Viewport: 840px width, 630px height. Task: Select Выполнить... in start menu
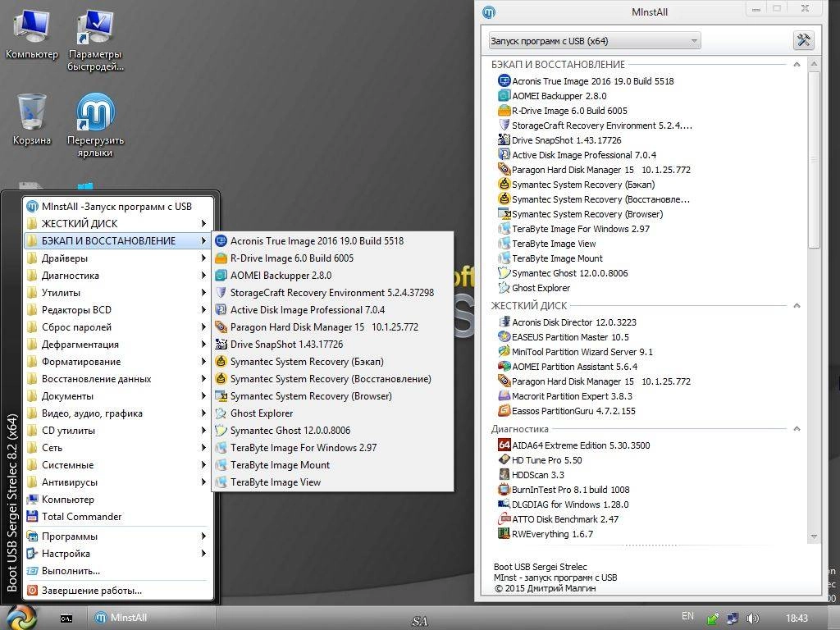(x=117, y=571)
